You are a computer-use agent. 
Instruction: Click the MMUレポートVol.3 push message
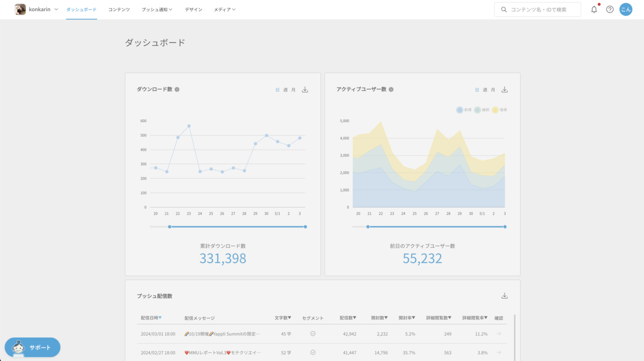pos(223,352)
